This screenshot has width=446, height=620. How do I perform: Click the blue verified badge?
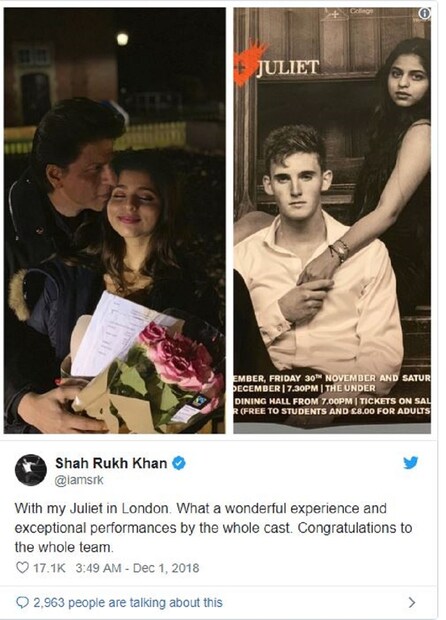pyautogui.click(x=179, y=463)
